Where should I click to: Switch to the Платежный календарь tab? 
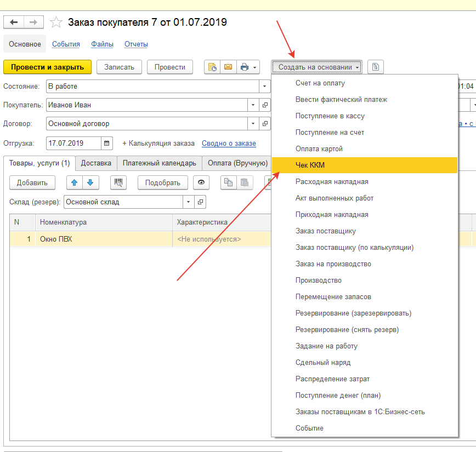pos(159,163)
